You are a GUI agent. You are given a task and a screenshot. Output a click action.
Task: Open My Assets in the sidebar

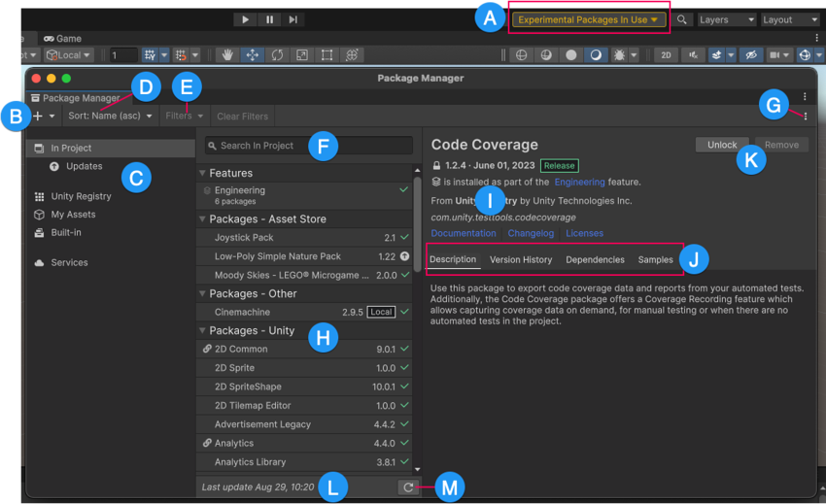pos(73,215)
